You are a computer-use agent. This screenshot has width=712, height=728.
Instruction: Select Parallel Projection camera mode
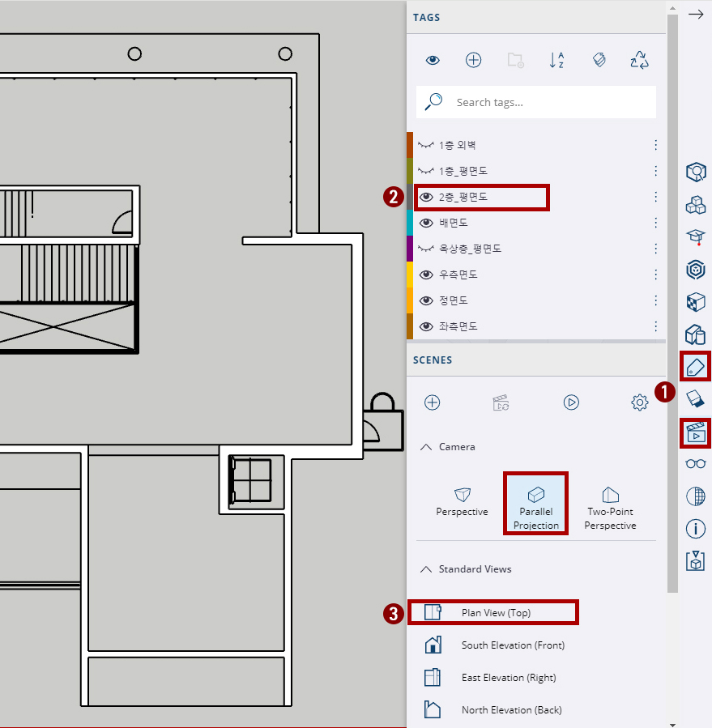(x=536, y=504)
